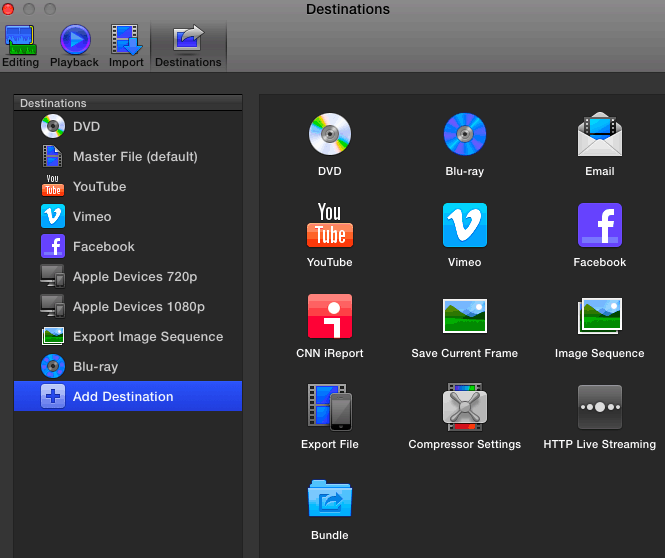This screenshot has height=558, width=665.
Task: Select Facebook in the sidebar list
Action: [x=128, y=247]
